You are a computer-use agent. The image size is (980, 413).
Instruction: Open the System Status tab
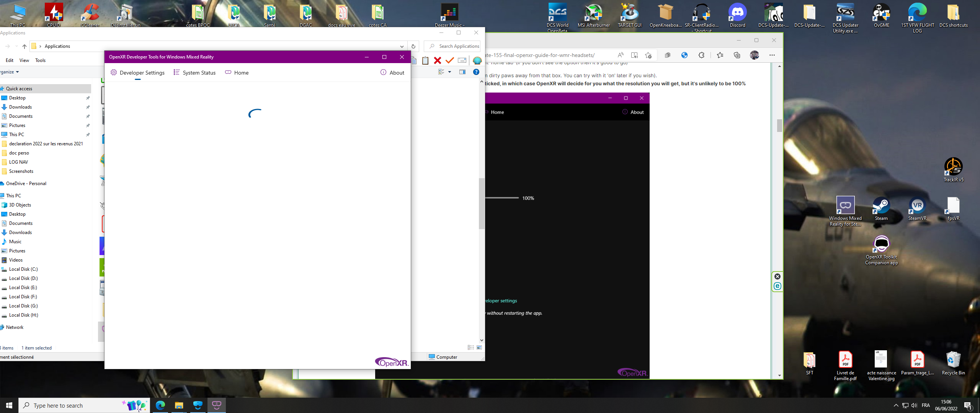(194, 73)
